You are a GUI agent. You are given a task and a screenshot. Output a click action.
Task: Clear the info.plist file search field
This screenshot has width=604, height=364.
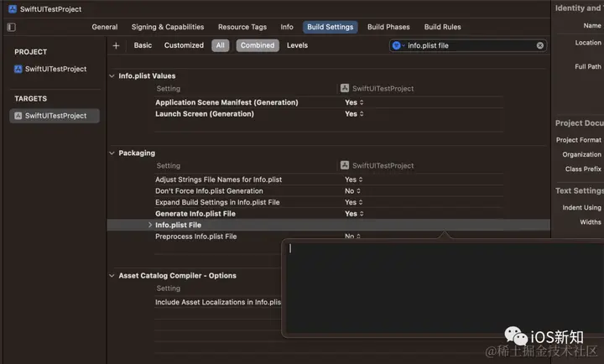540,45
